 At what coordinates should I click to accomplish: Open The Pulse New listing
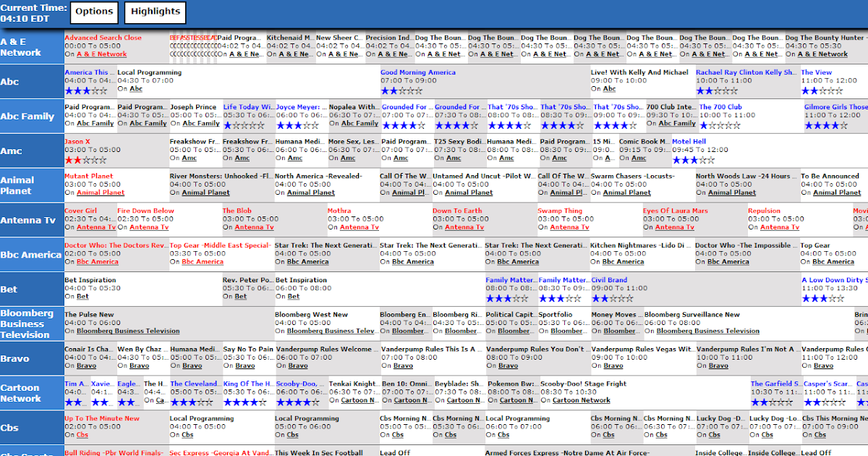point(89,314)
